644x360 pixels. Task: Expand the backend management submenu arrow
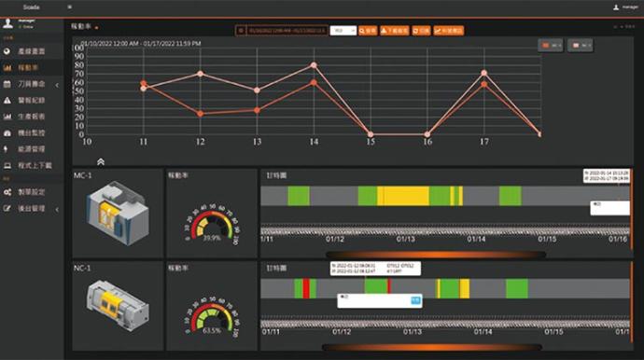(57, 209)
